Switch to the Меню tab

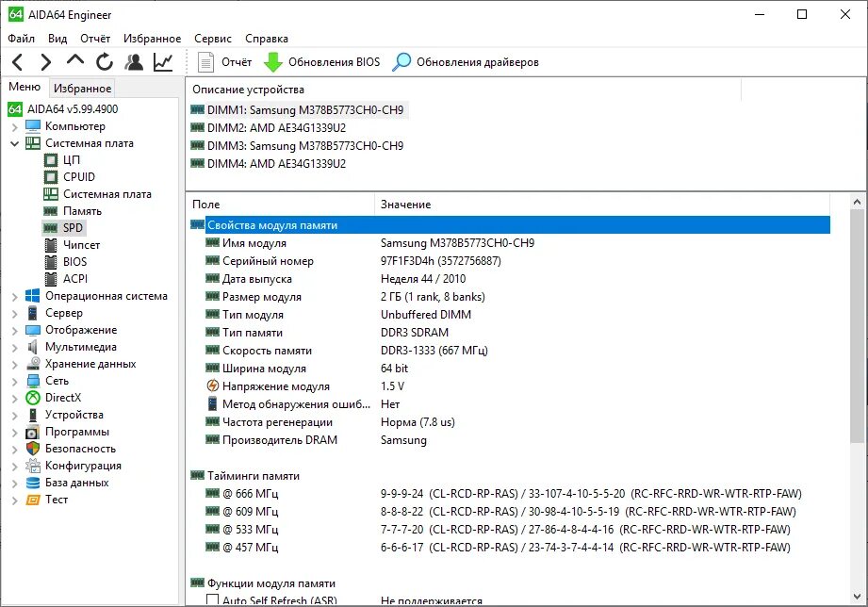[x=25, y=87]
